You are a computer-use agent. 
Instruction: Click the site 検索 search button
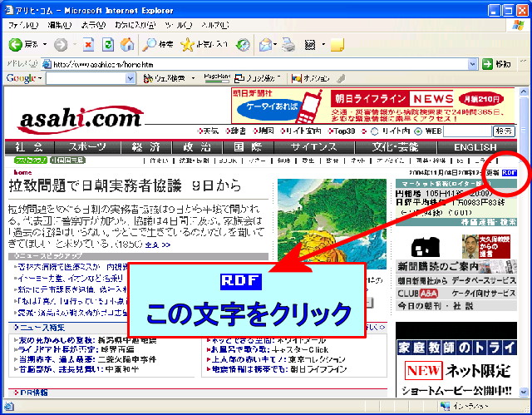click(504, 131)
